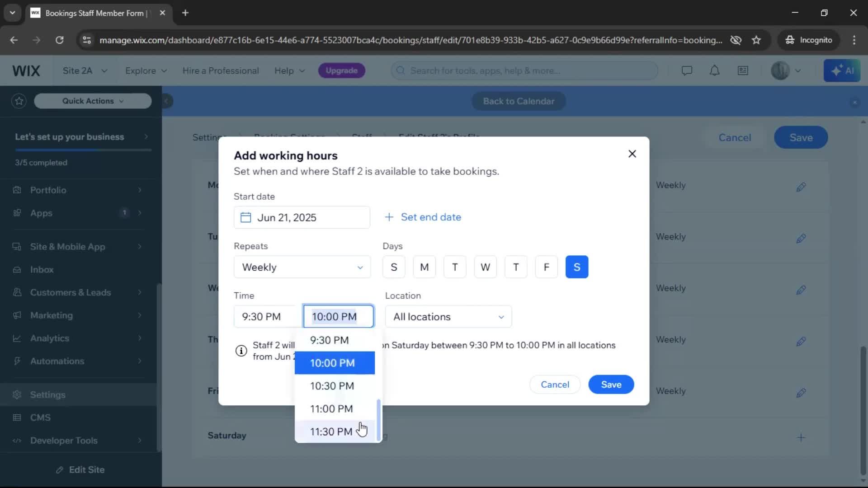Toggle Friday day button
The width and height of the screenshot is (868, 488).
pyautogui.click(x=546, y=267)
